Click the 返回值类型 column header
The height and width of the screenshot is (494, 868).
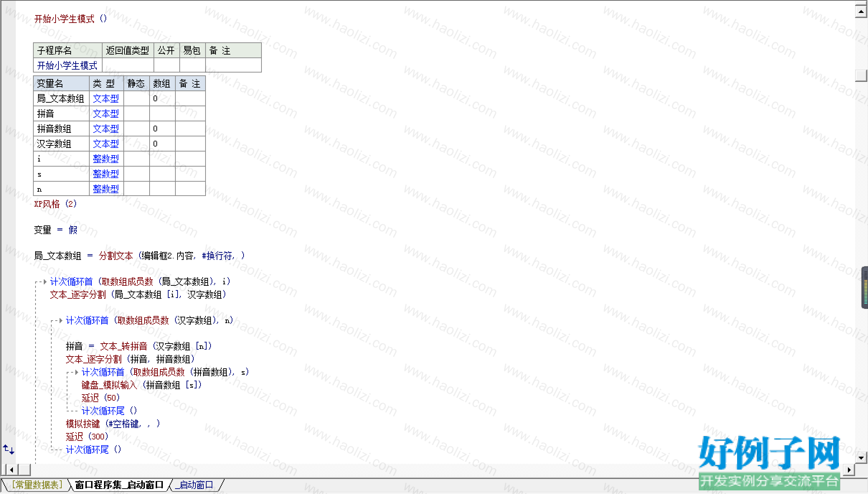128,50
